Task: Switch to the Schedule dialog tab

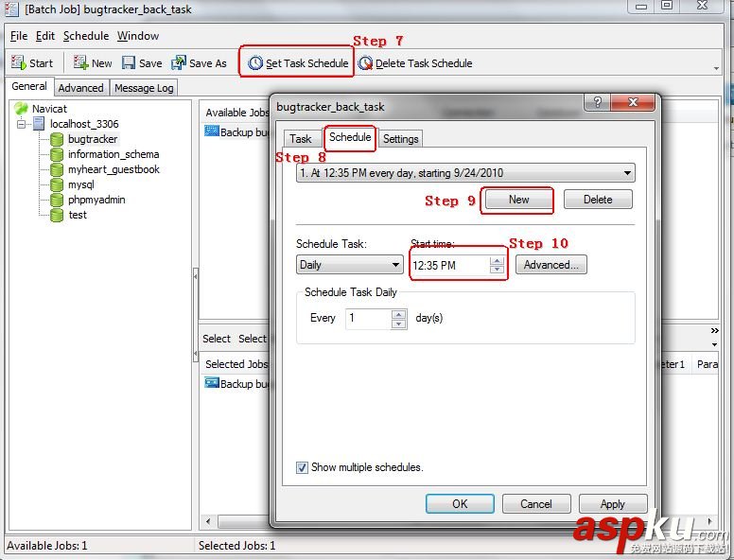Action: pos(350,137)
